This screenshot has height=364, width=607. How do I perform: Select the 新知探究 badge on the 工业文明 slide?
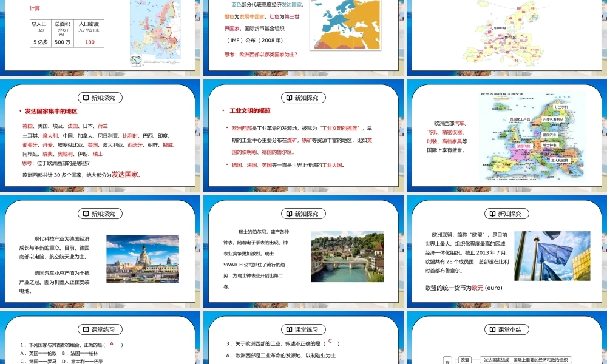[x=303, y=98]
